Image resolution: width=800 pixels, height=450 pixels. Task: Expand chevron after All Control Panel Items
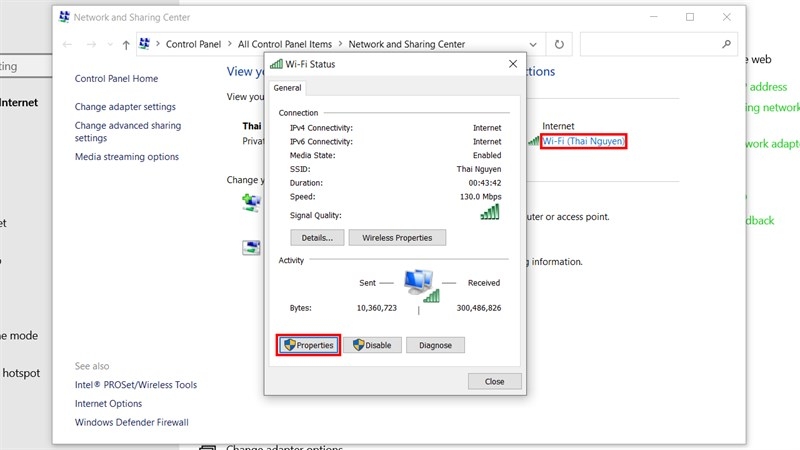click(x=341, y=45)
